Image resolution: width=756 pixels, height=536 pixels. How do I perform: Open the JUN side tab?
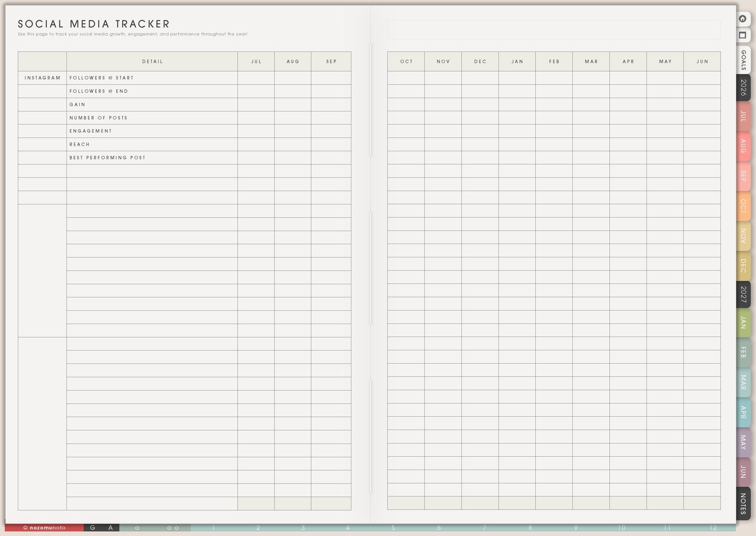tap(743, 472)
